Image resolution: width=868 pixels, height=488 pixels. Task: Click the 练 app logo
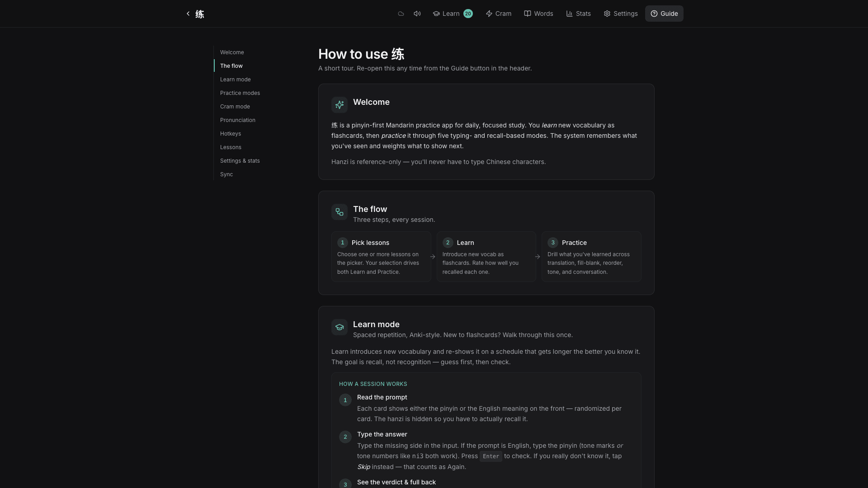pos(200,14)
